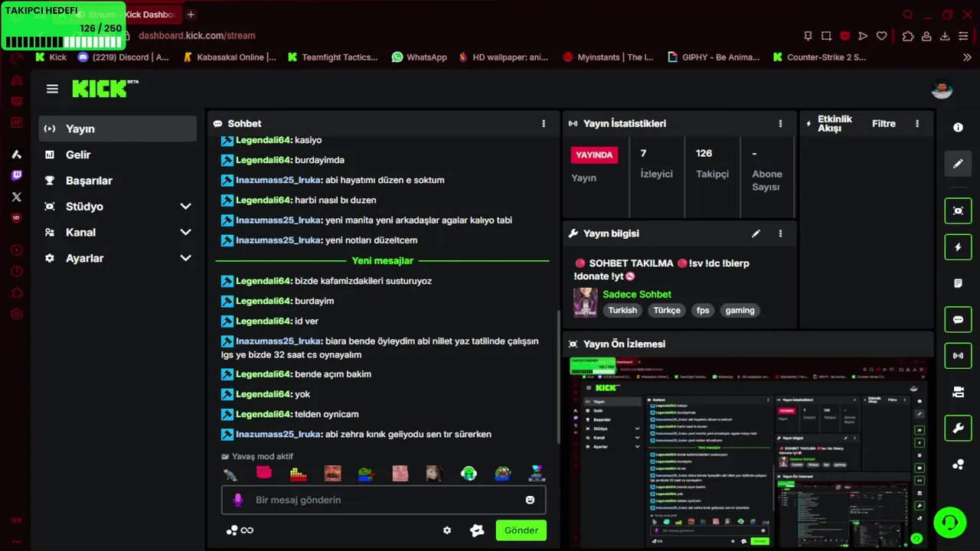Viewport: 980px width, 551px height.
Task: Click the document icon in the right toolbar
Action: coord(958,283)
